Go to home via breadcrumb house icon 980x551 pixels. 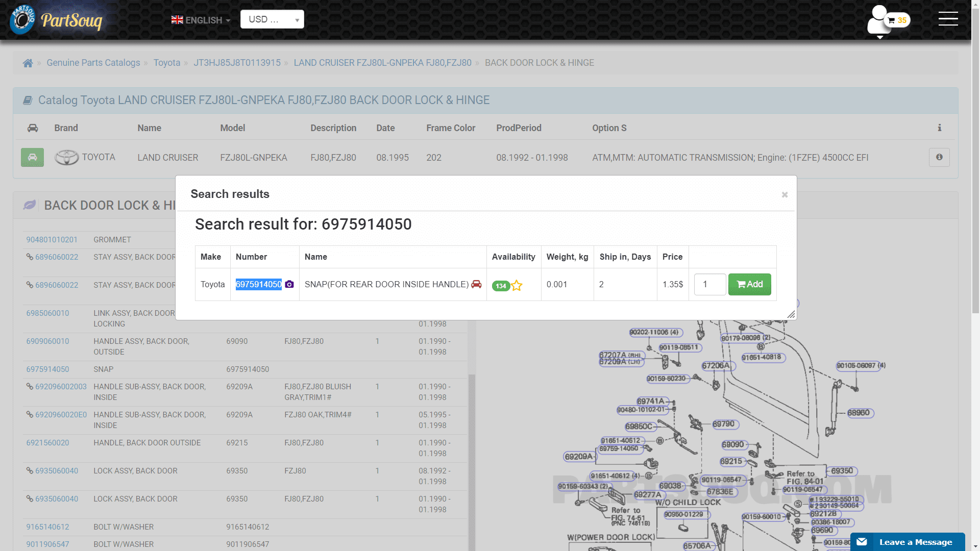[x=28, y=63]
